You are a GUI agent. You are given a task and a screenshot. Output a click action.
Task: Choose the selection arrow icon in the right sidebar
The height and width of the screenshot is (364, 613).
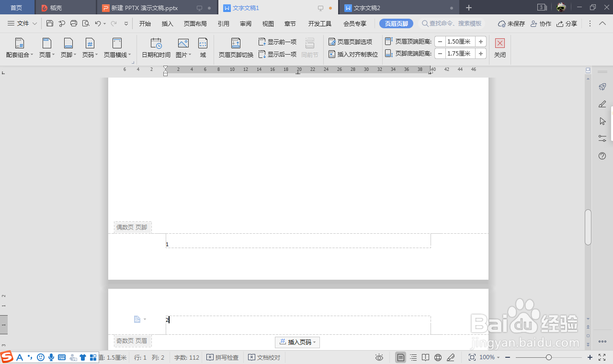(602, 121)
